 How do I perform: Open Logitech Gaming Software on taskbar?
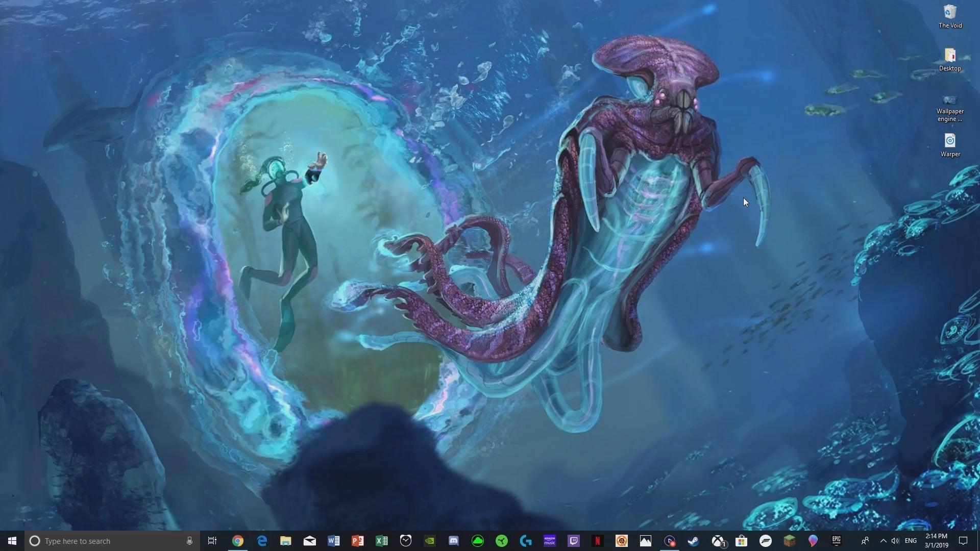click(526, 541)
